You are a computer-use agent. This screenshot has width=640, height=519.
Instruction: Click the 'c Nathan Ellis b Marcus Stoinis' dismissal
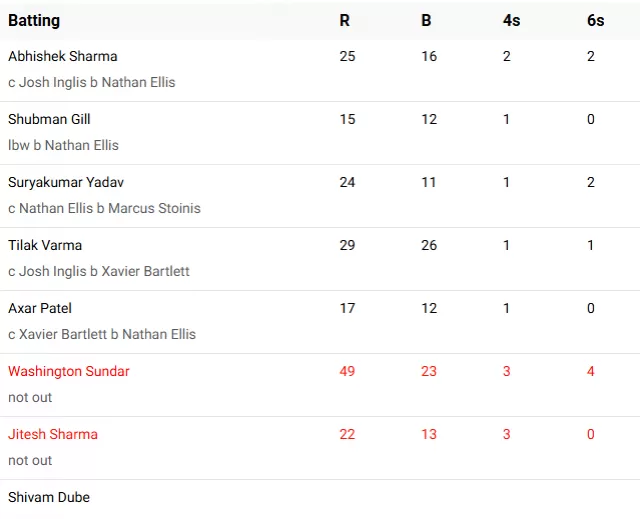[x=104, y=208]
